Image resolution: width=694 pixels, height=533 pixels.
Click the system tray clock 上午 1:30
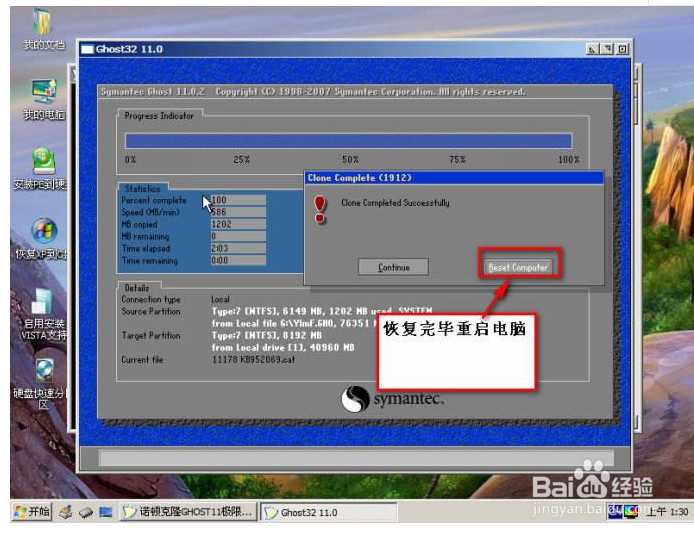pyautogui.click(x=668, y=512)
